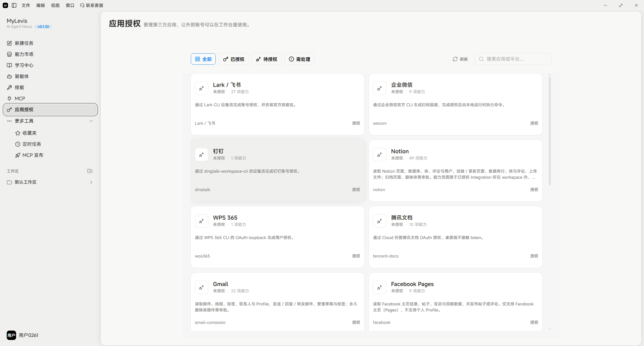Viewport: 644px width, 346px height.
Task: Open the Facebook Pages card title
Action: click(412, 284)
